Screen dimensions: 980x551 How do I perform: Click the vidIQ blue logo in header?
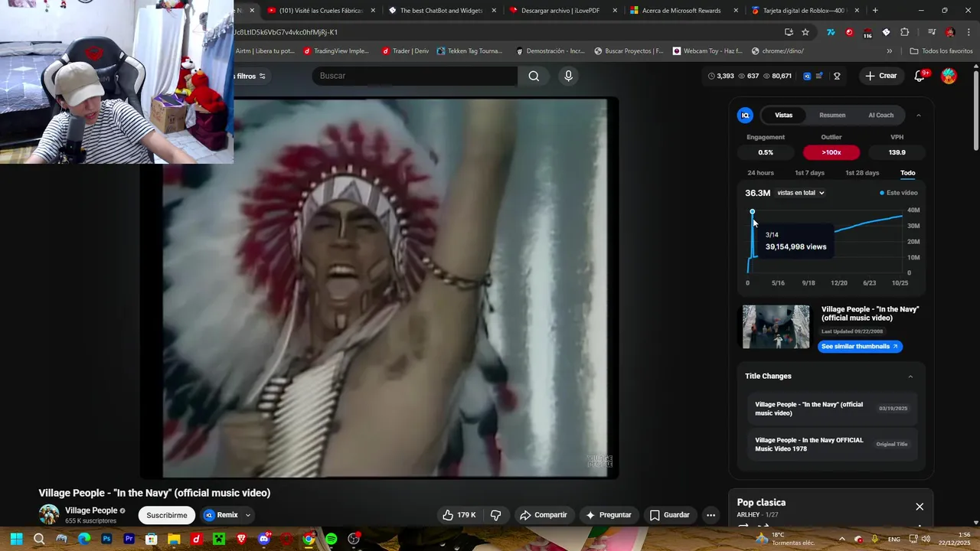tap(807, 76)
